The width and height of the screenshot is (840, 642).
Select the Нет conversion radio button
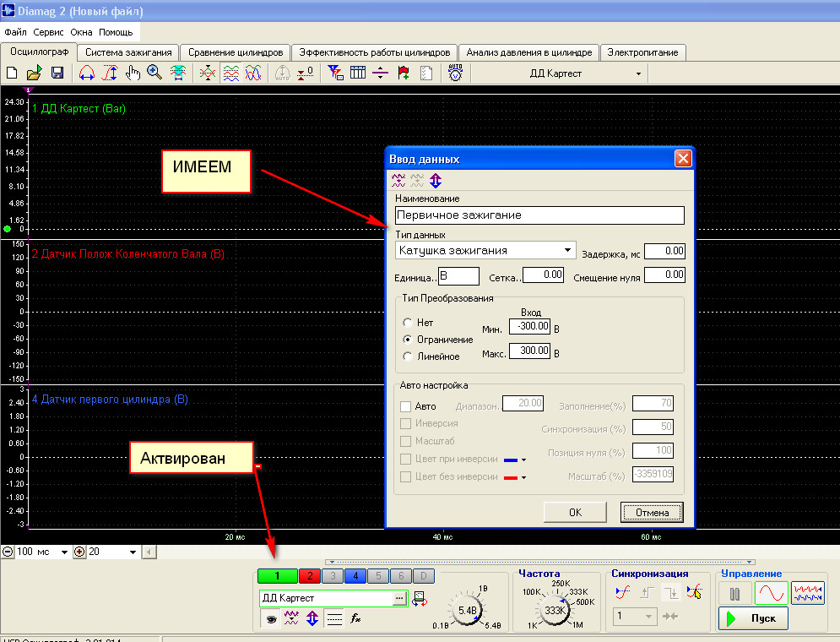[407, 323]
